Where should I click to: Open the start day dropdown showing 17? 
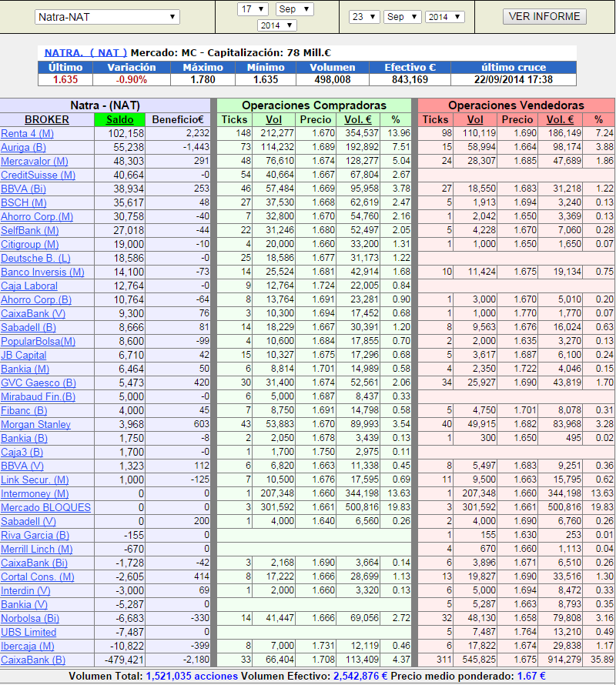[x=253, y=9]
